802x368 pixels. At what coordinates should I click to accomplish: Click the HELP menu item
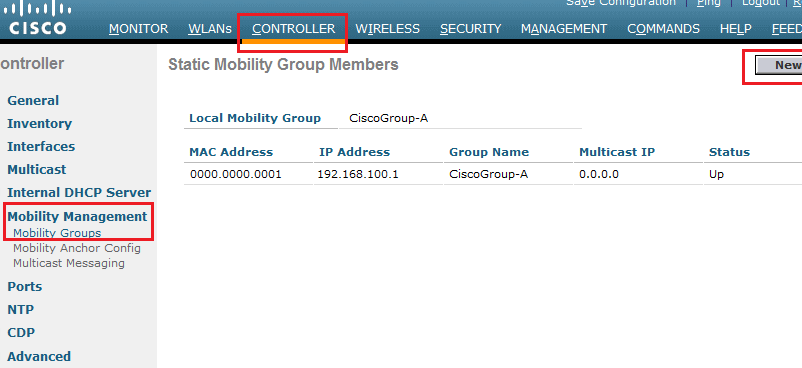point(736,29)
